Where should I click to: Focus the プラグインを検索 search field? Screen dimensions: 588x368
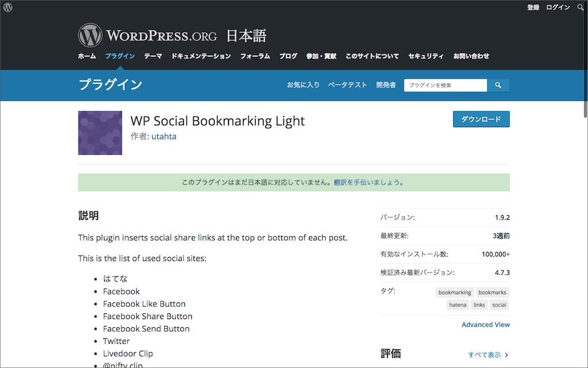[446, 85]
